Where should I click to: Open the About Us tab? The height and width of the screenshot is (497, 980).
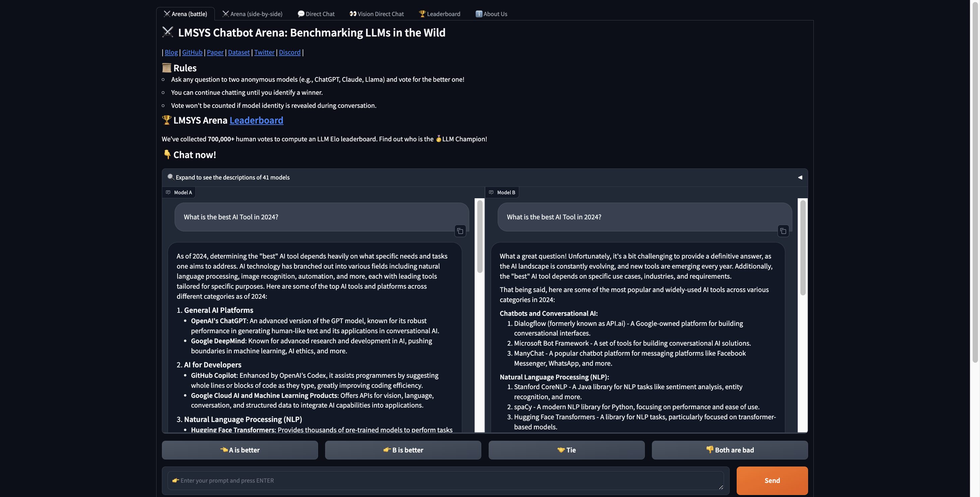491,14
